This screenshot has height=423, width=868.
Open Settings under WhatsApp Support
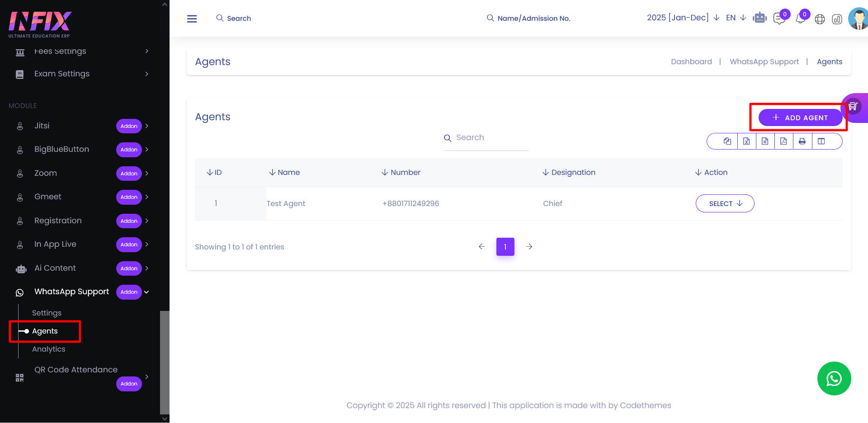click(x=47, y=313)
